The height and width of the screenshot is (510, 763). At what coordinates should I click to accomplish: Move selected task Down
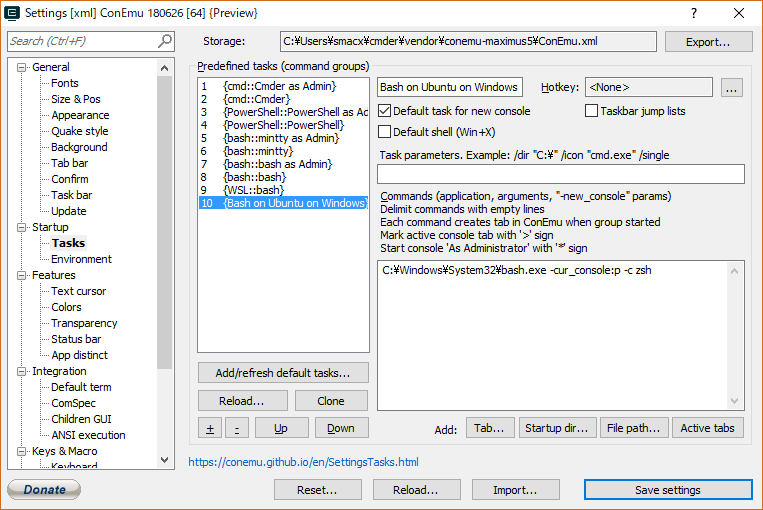[341, 428]
